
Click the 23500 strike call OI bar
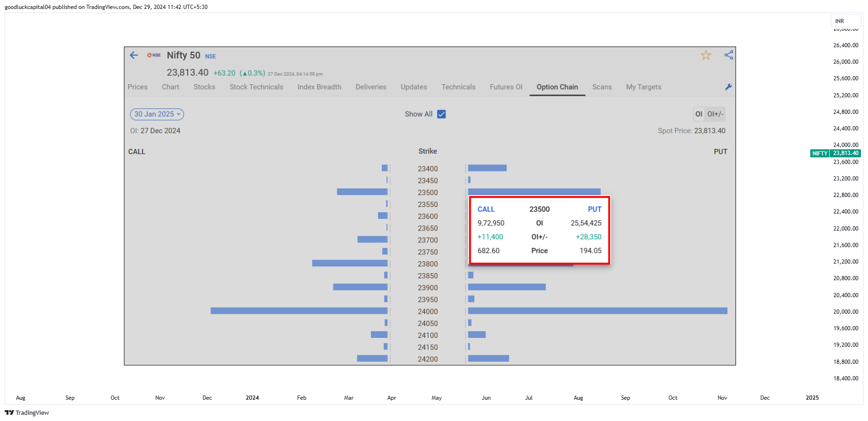pos(362,192)
